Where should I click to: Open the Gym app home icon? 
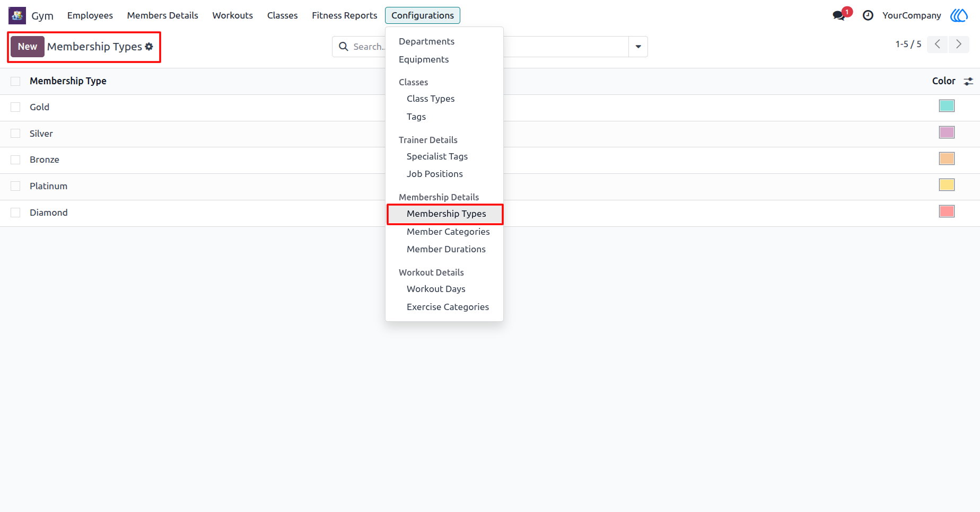pyautogui.click(x=17, y=15)
